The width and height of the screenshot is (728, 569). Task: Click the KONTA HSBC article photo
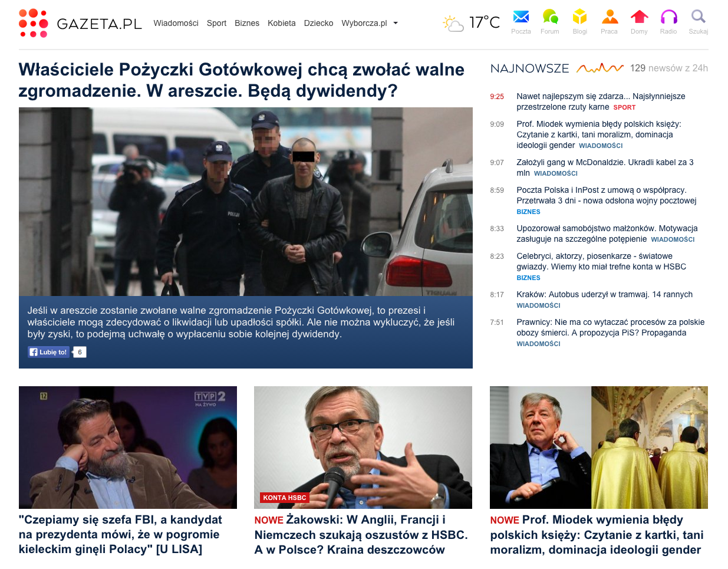[x=363, y=448]
